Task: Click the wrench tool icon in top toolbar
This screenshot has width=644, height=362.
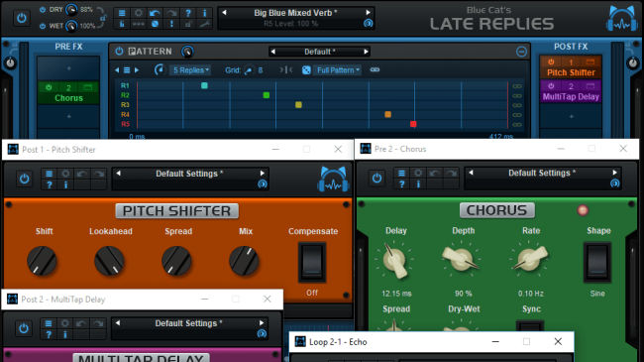Action: pyautogui.click(x=204, y=24)
